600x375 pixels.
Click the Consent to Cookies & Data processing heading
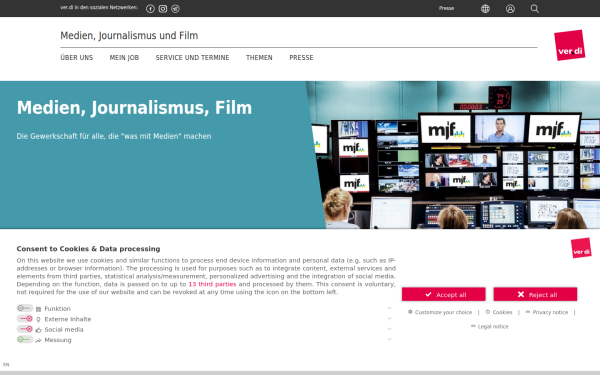[88, 249]
